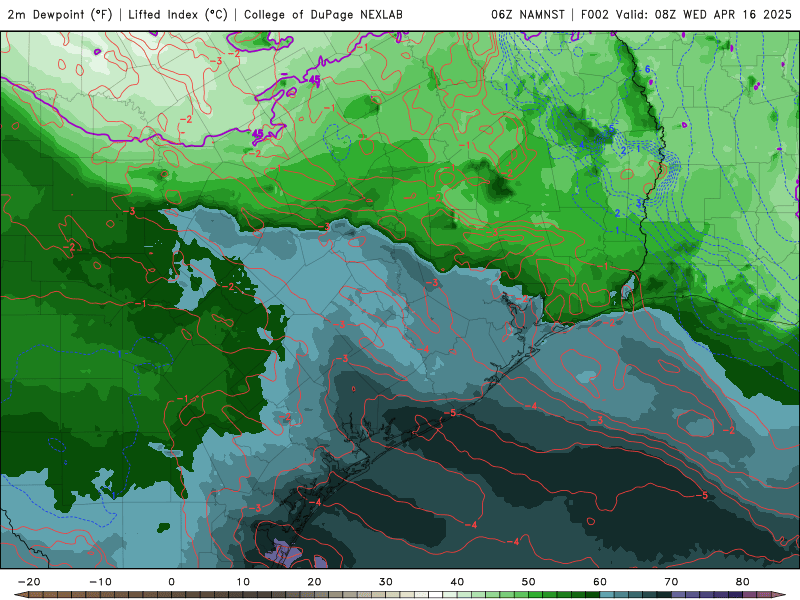800x600 pixels.
Task: Click the '50' color scale label
Action: (529, 582)
